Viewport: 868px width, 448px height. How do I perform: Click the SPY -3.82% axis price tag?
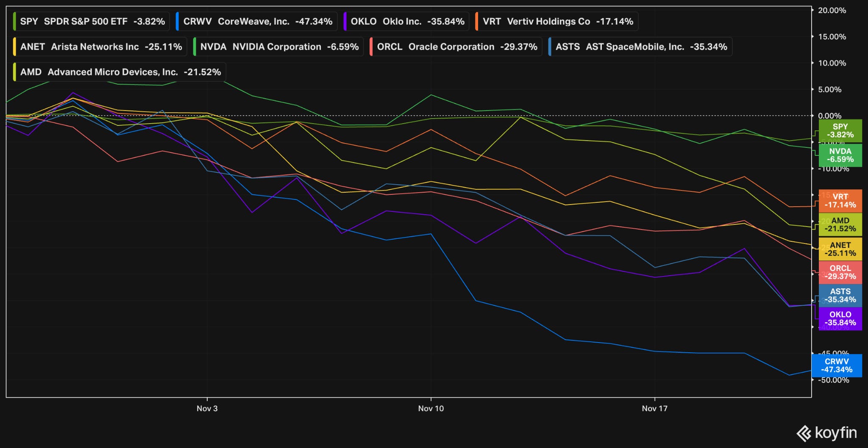(x=840, y=130)
